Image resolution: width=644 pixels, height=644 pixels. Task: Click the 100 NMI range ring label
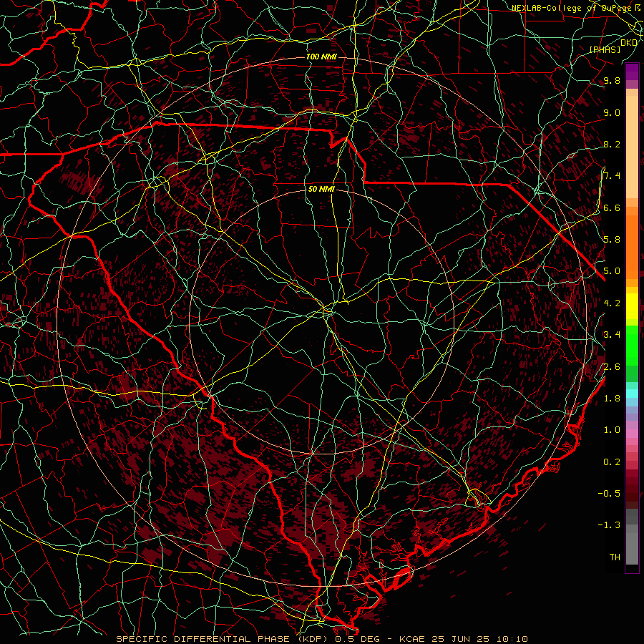coord(321,57)
